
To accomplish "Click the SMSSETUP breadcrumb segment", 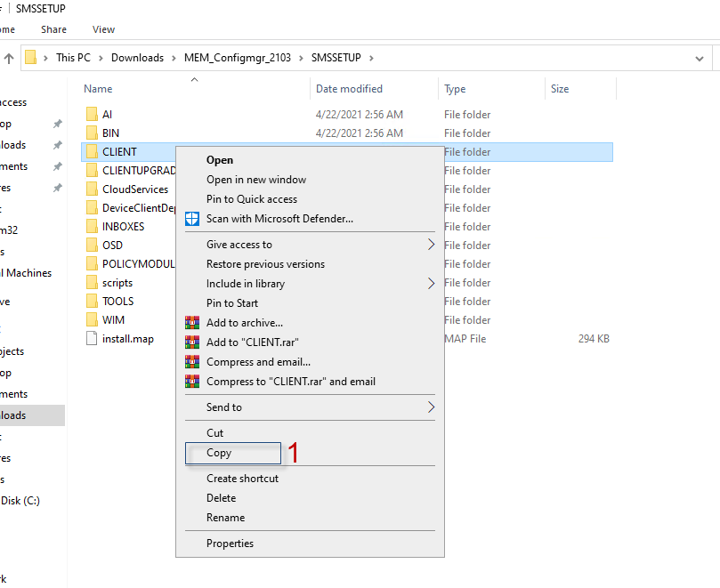I will tap(336, 58).
